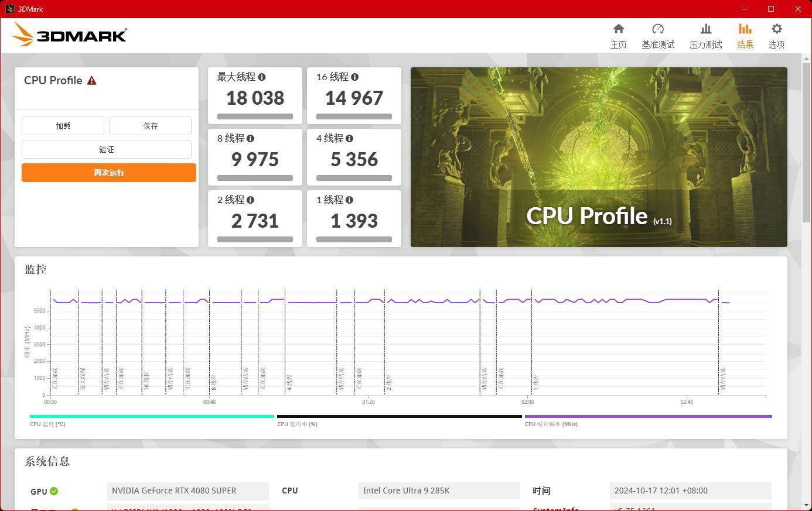Click the GPU value NVIDIA GeForce RTX 4080 SUPER
Screen dimensions: 812x511
(x=188, y=491)
